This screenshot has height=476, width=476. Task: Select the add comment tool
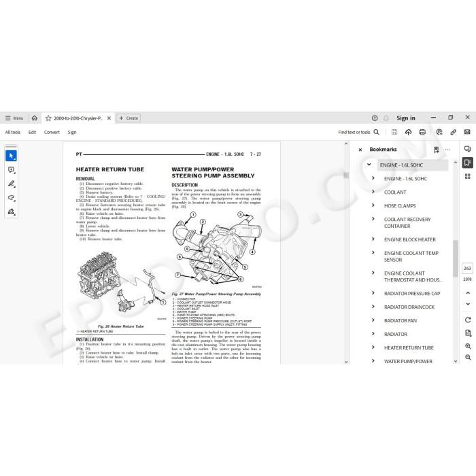[x=12, y=170]
